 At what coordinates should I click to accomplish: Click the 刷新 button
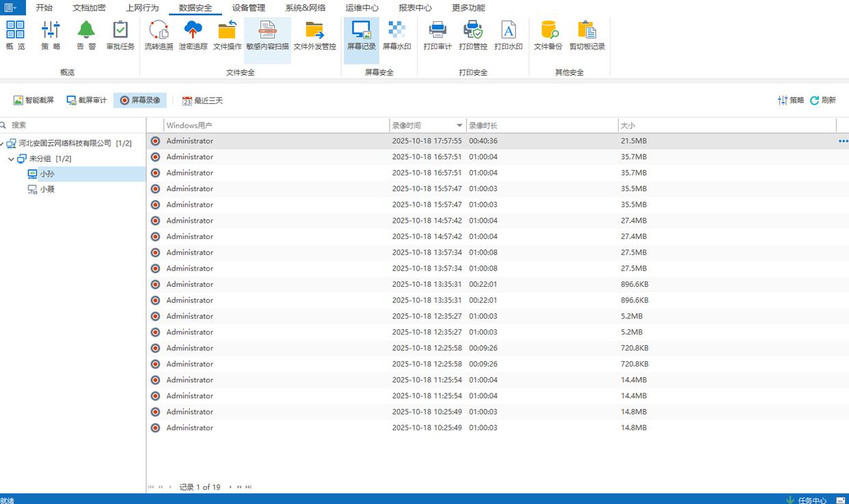[x=823, y=100]
